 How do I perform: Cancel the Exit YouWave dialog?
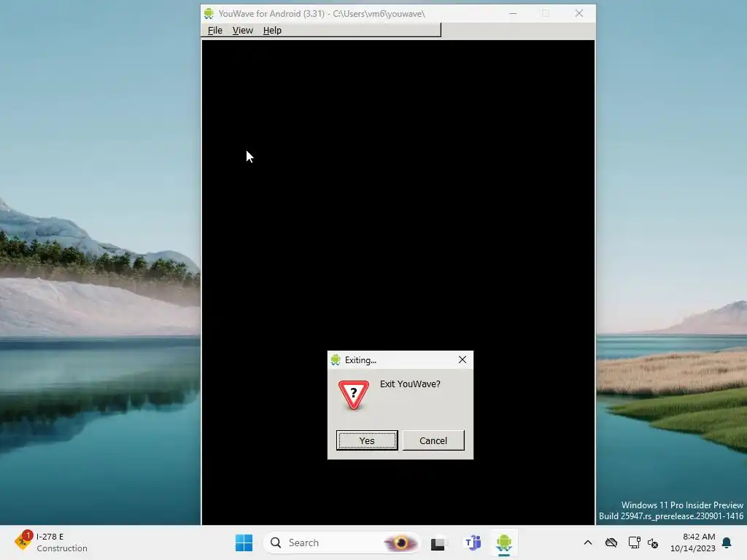[433, 440]
